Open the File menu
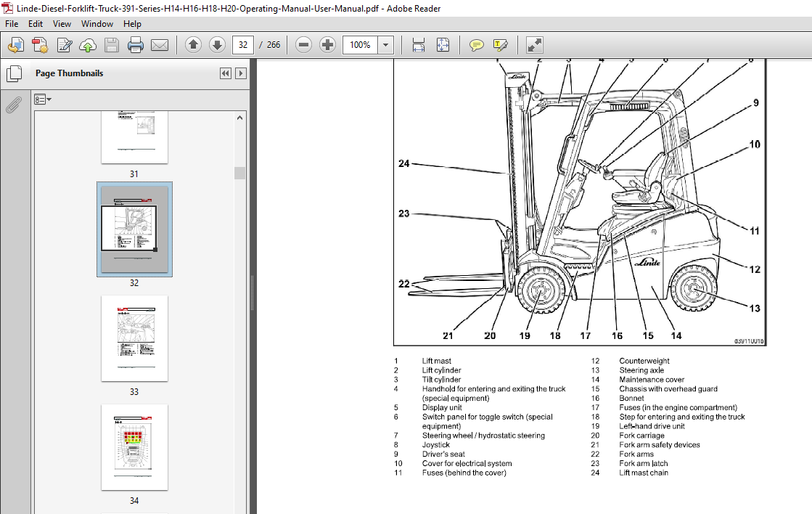Screen dimensions: 812x514 12,24
